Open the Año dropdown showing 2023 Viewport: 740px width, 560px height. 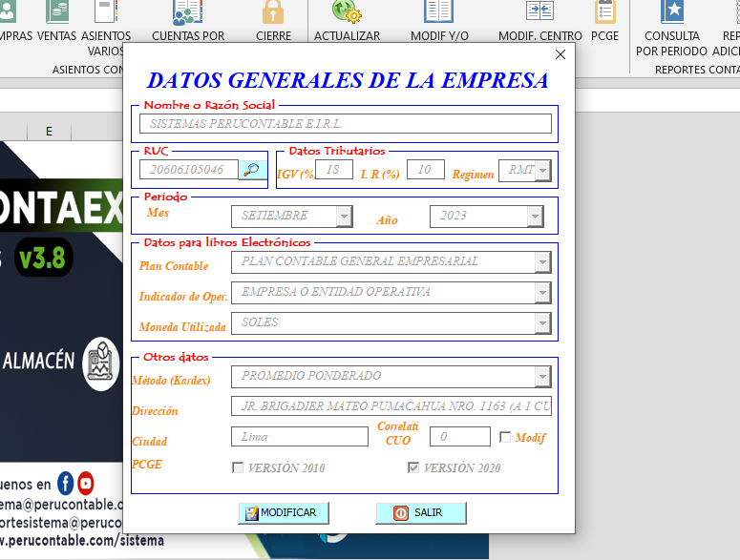coord(535,217)
